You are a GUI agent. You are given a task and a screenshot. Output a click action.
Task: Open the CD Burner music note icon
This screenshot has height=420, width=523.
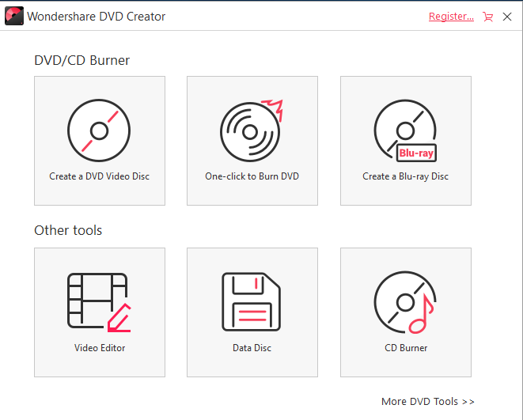pos(404,303)
